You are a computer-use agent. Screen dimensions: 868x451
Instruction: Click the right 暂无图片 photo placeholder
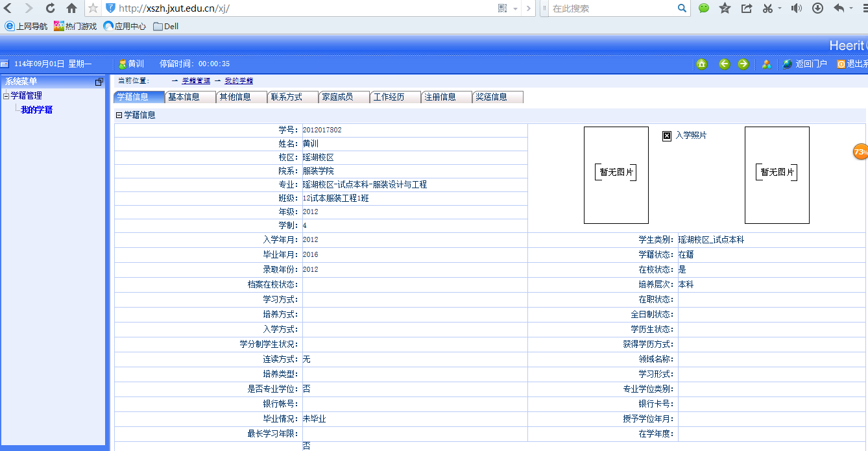[777, 175]
